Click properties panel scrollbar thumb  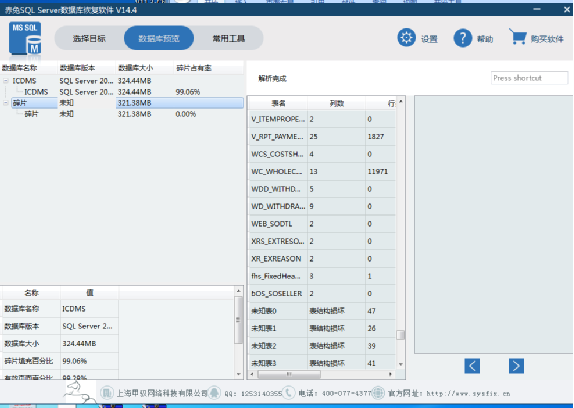tap(238, 320)
